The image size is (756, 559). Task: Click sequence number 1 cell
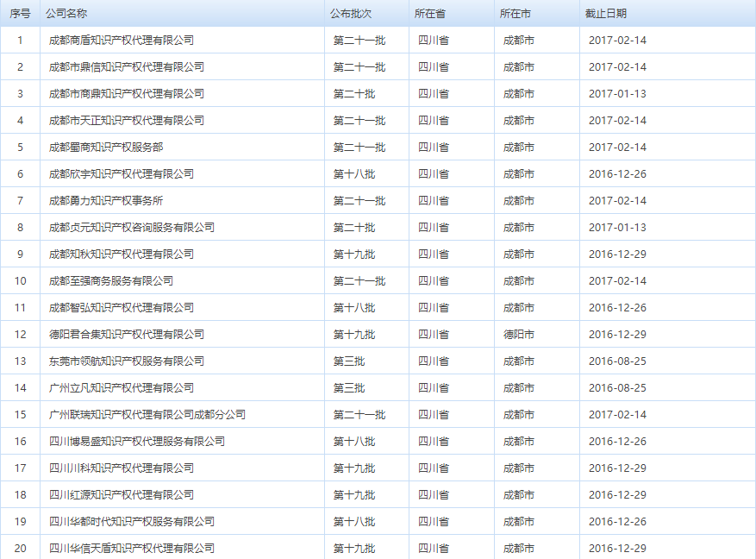coord(20,41)
